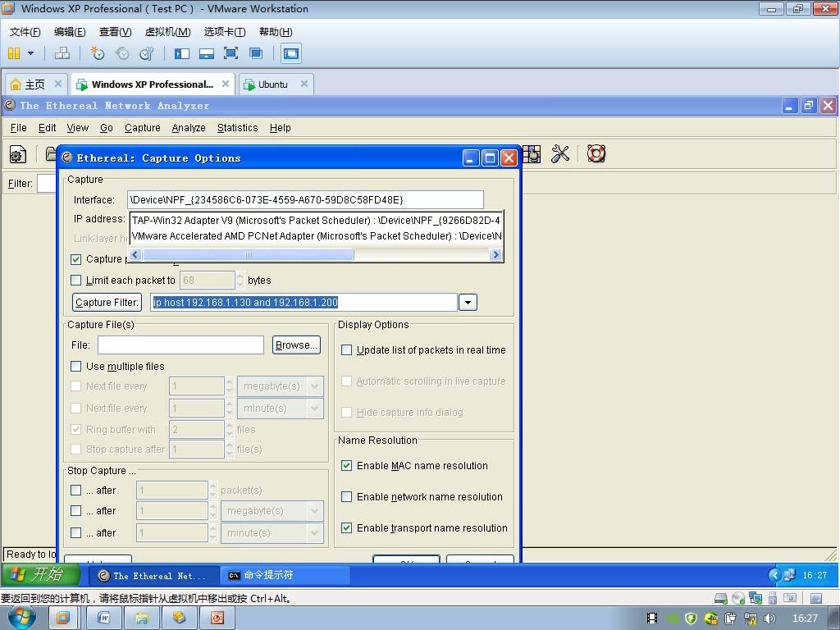
Task: Open the VMware 选项卡(T) menu
Action: pyautogui.click(x=225, y=32)
